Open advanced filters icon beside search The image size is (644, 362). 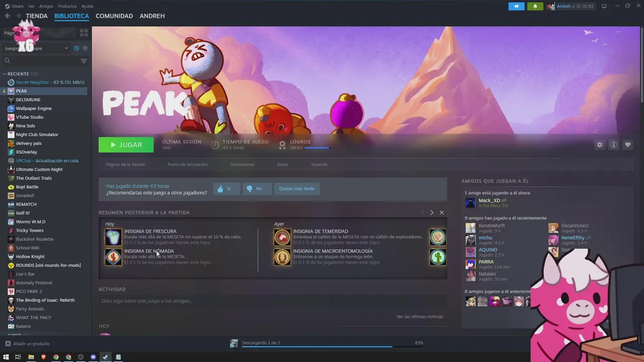coord(84,61)
